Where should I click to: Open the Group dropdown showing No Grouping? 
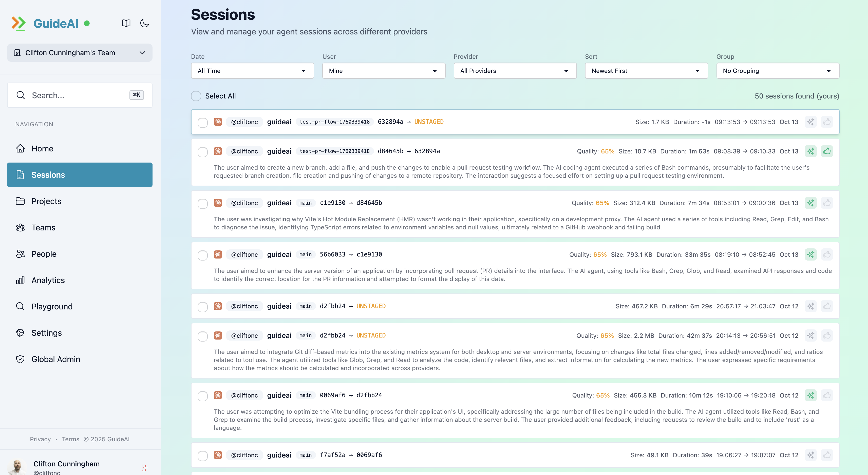(x=777, y=71)
